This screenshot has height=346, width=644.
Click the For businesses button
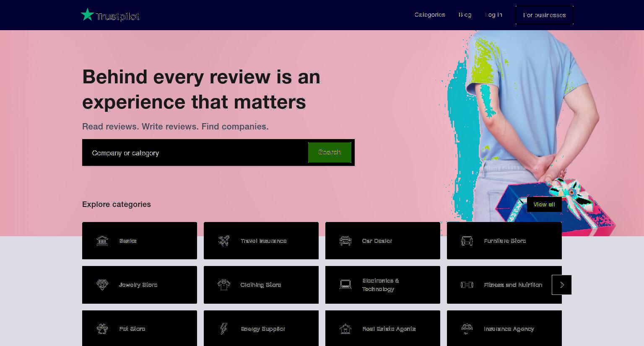[x=545, y=15]
